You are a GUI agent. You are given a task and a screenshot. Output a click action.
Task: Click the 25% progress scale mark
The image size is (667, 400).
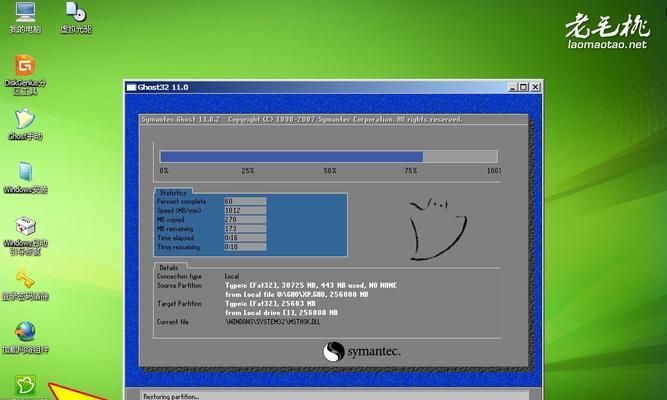coord(248,171)
